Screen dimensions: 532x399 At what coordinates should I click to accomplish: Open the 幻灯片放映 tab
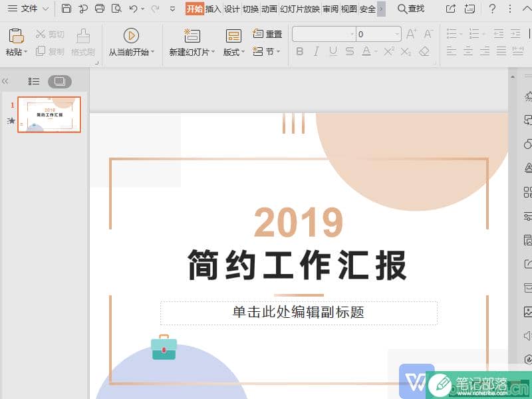point(300,9)
